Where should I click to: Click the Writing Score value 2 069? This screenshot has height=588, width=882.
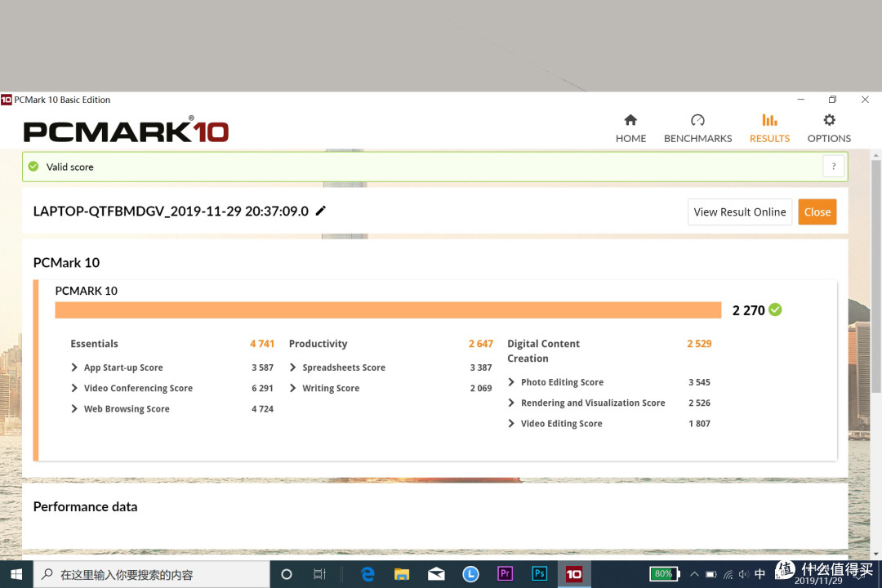[481, 388]
